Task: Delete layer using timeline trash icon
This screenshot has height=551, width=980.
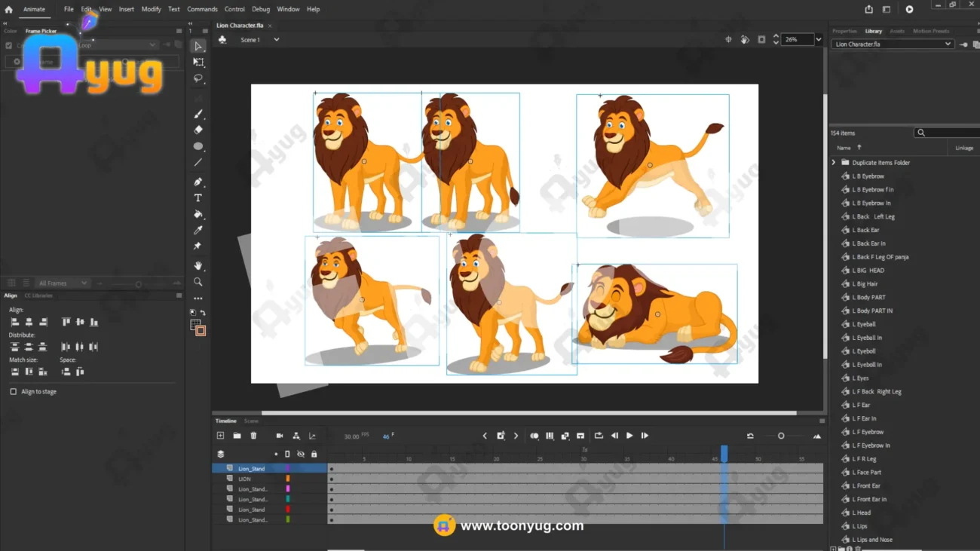Action: (x=253, y=436)
